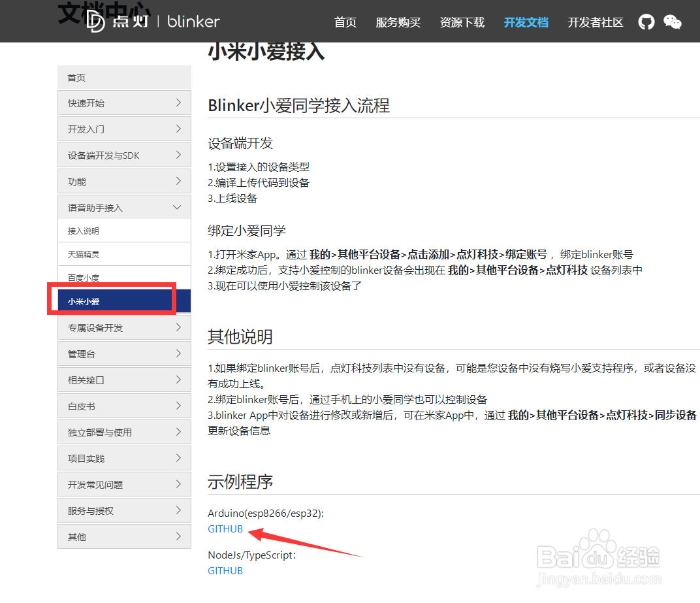Open 开发者社区 in top navigation
This screenshot has height=603, width=700.
595,22
